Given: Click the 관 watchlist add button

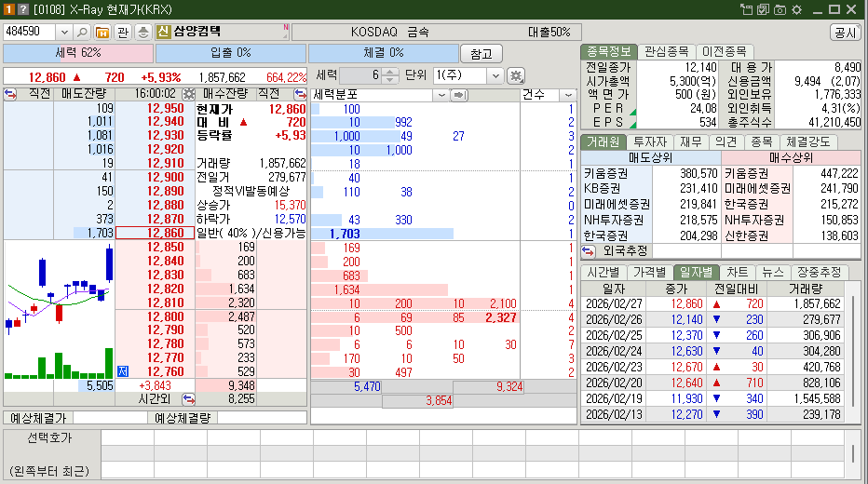Looking at the screenshot, I should [x=123, y=32].
